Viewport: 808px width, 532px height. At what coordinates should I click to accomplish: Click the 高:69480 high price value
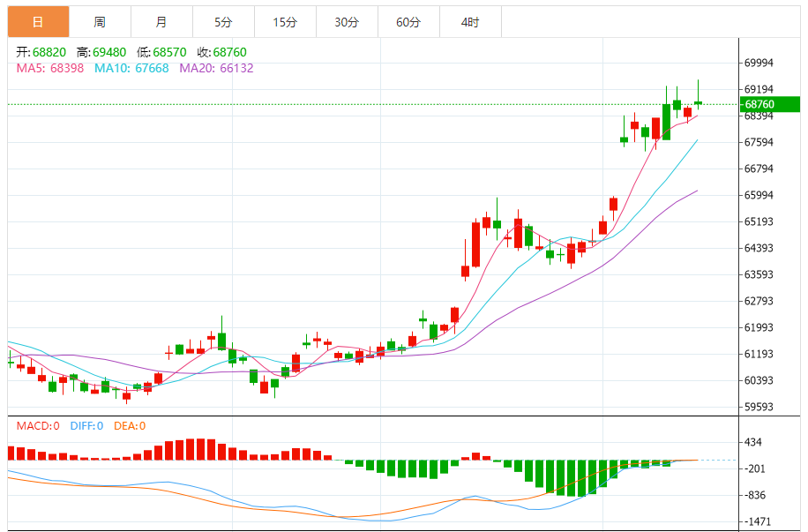coord(101,52)
